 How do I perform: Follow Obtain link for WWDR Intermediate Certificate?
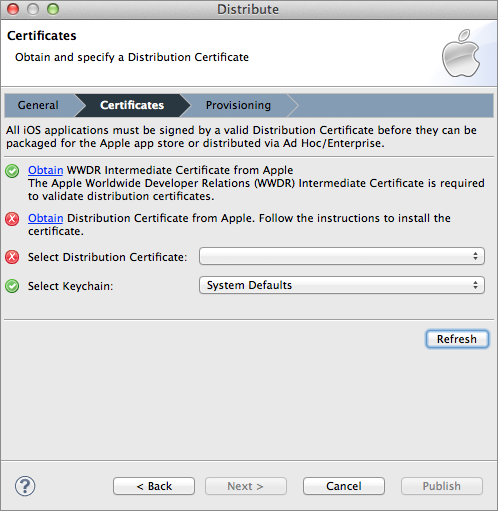pyautogui.click(x=46, y=170)
